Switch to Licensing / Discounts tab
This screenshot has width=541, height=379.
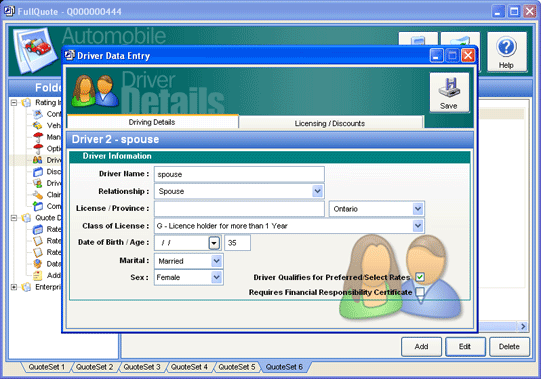coord(330,123)
